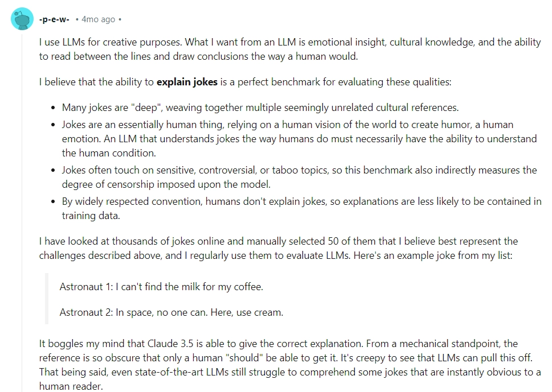Click the bullet marker before "Jokes often touch"

53,170
